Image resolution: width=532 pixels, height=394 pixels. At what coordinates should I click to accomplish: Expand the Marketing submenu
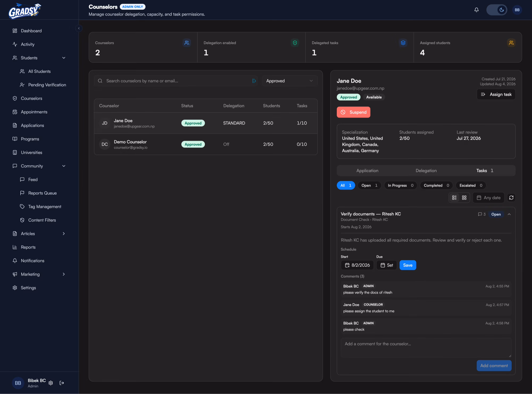click(x=64, y=274)
